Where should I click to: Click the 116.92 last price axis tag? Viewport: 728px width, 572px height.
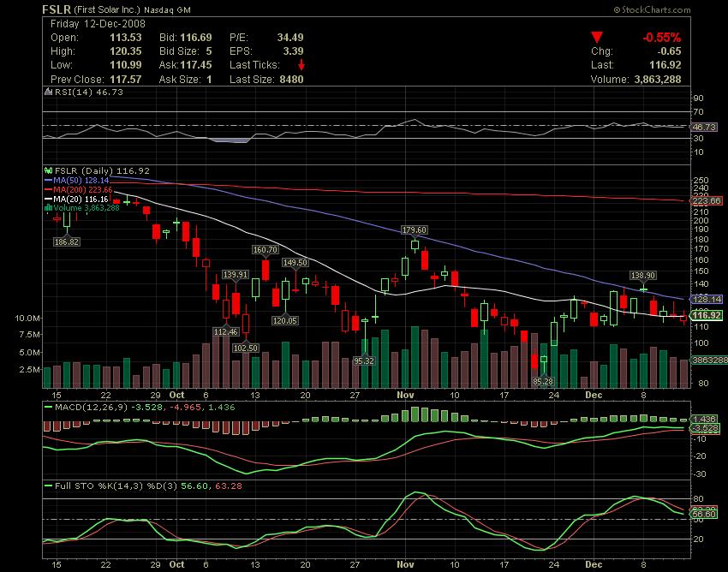tap(707, 315)
